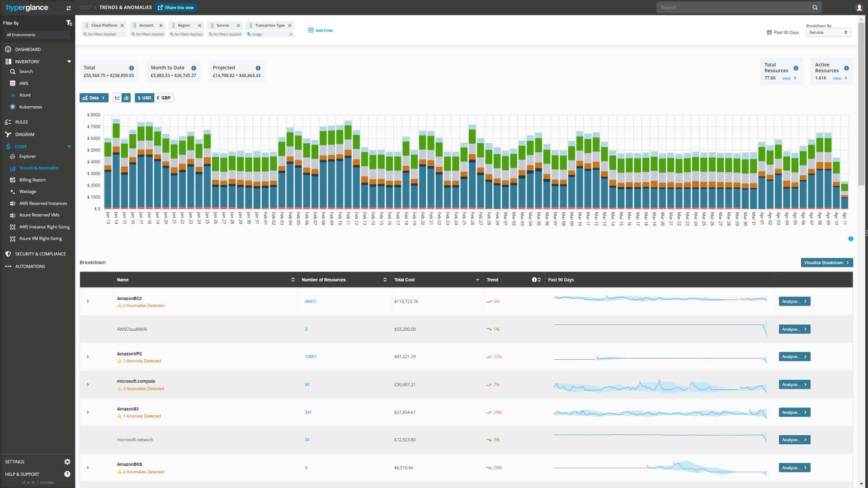Expand AmazonS3 row
Screen dimensions: 868x488
[x=88, y=413]
